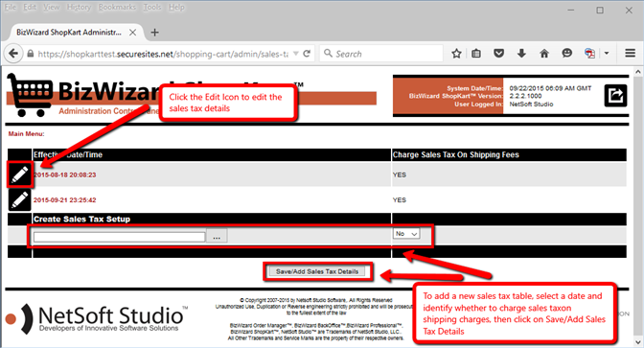Close the BizWizard ShopKart Administr... tab
Screen dimensions: 644x348
click(x=132, y=33)
